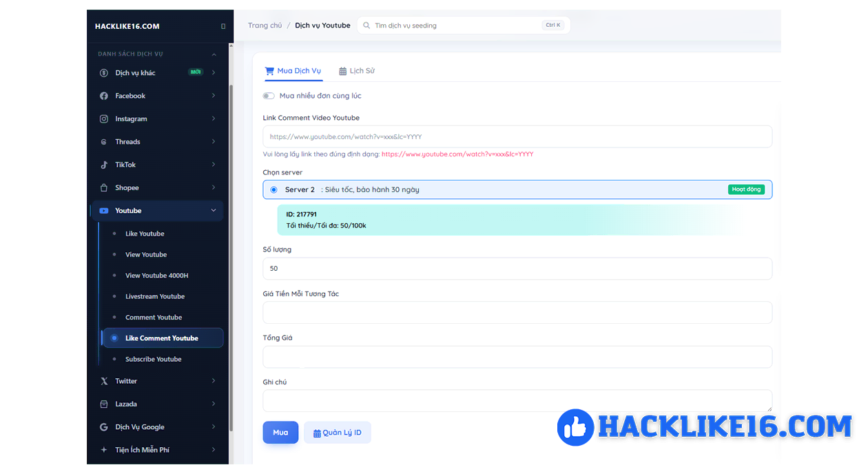Expand the Threads submenu chevron
The image size is (868, 474).
(x=214, y=142)
